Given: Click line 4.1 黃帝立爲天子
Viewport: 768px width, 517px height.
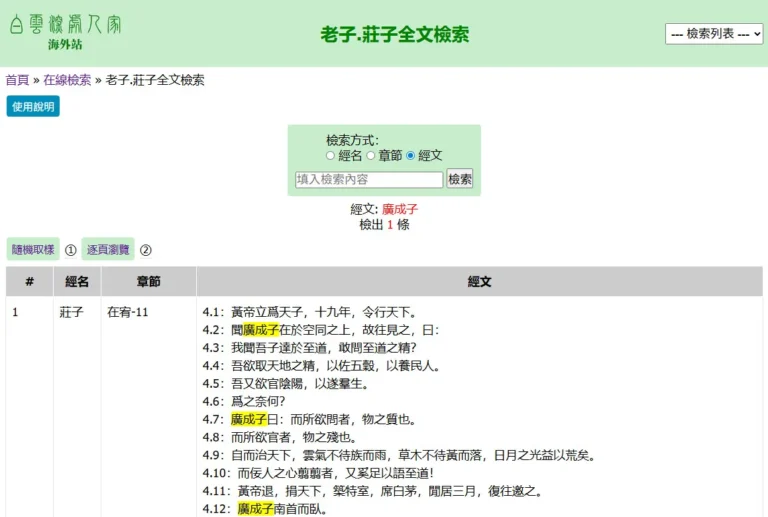Looking at the screenshot, I should [310, 312].
